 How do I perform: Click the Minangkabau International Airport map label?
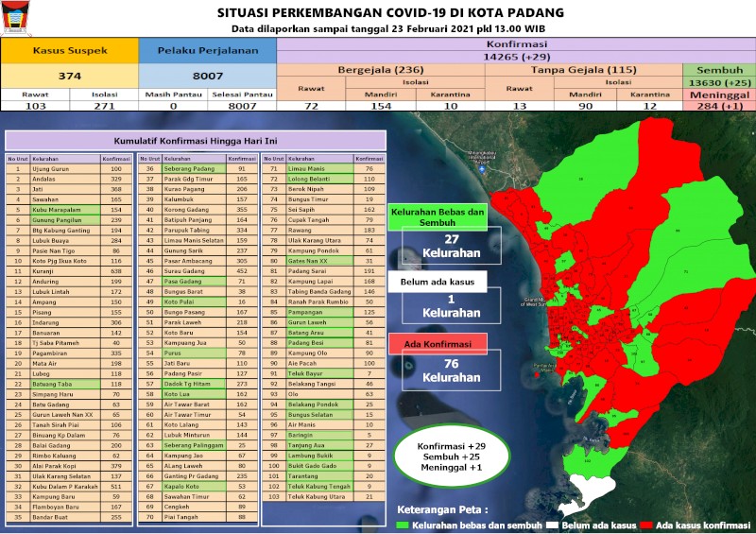(x=482, y=157)
